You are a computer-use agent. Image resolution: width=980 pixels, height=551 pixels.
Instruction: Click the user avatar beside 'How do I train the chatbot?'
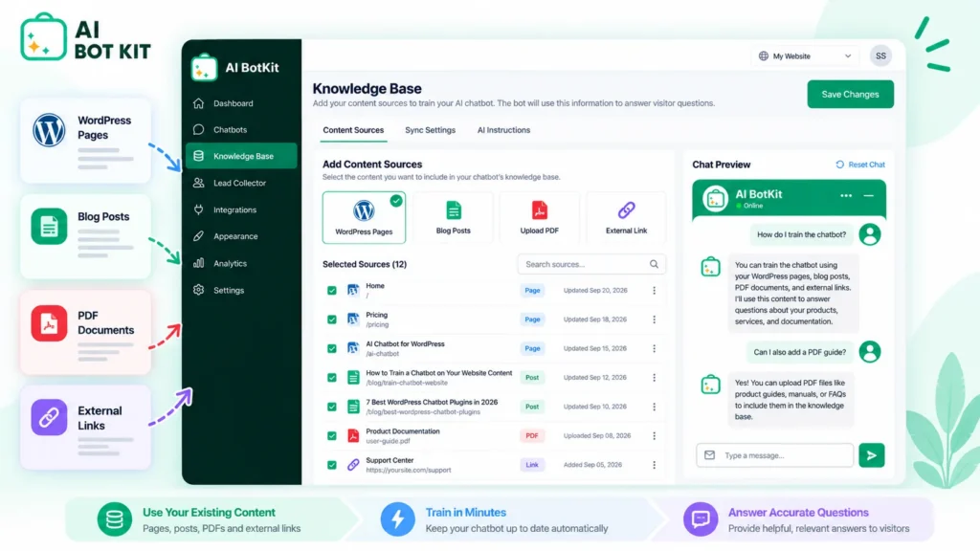pyautogui.click(x=869, y=235)
